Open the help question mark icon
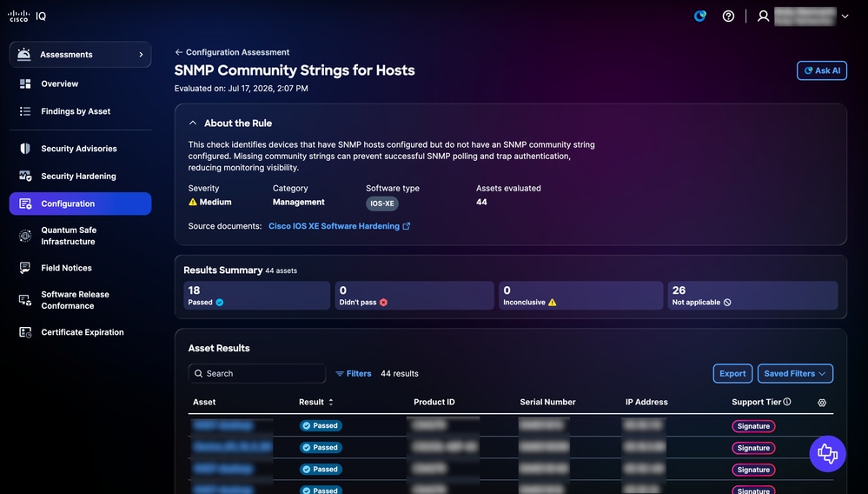868x494 pixels. click(728, 16)
